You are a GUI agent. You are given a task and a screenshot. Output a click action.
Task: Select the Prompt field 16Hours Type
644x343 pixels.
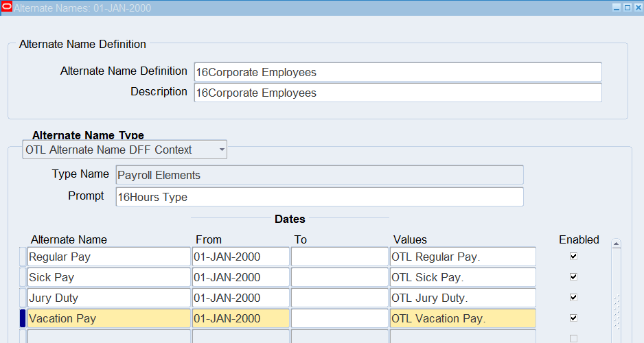319,197
